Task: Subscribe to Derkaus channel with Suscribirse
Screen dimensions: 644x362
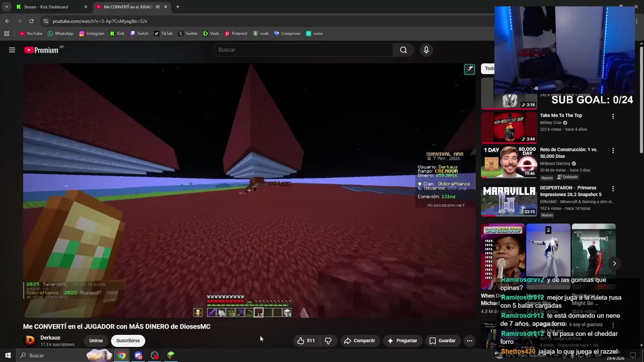Action: [x=128, y=340]
